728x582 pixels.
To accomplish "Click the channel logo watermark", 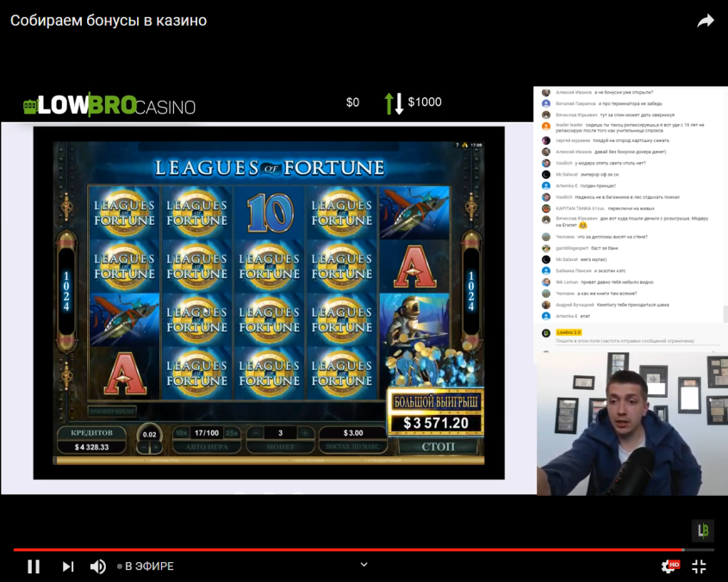I will (703, 530).
